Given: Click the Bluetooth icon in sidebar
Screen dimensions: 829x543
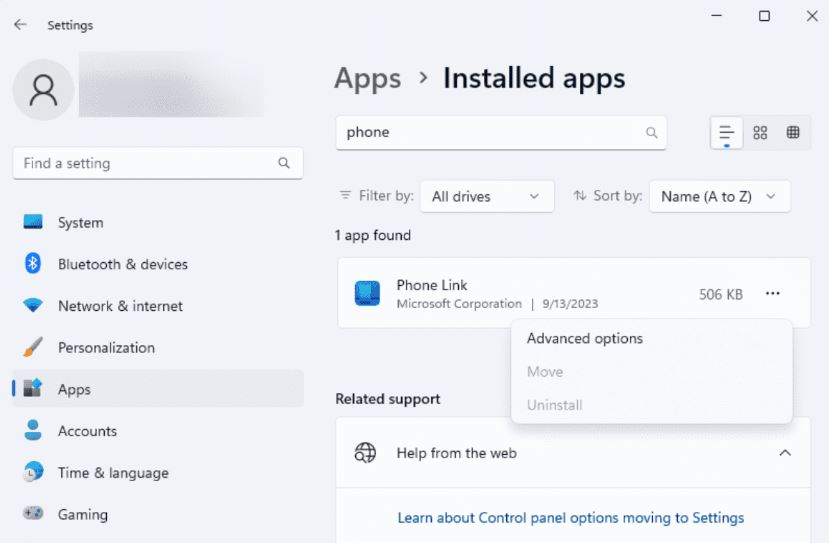Looking at the screenshot, I should pos(33,263).
